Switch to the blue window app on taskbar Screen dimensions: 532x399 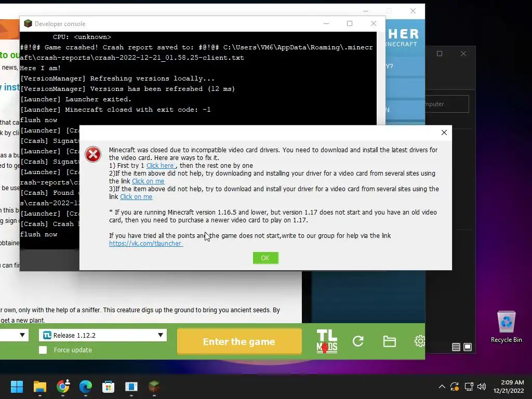point(131,387)
